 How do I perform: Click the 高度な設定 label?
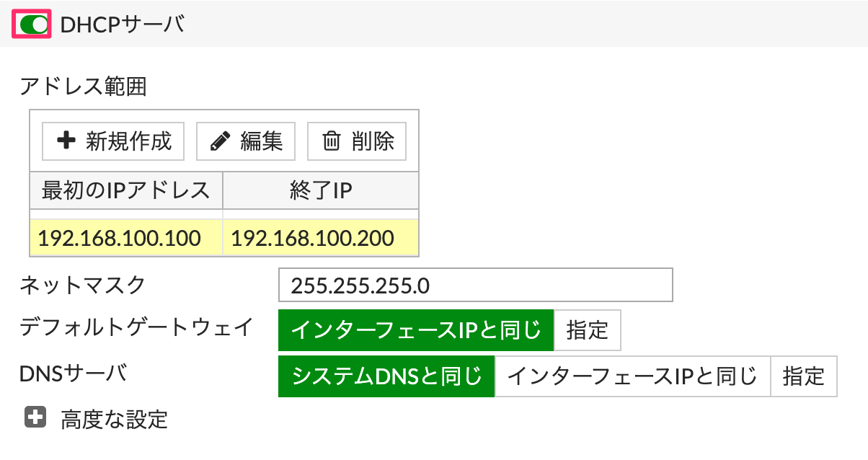pos(115,417)
